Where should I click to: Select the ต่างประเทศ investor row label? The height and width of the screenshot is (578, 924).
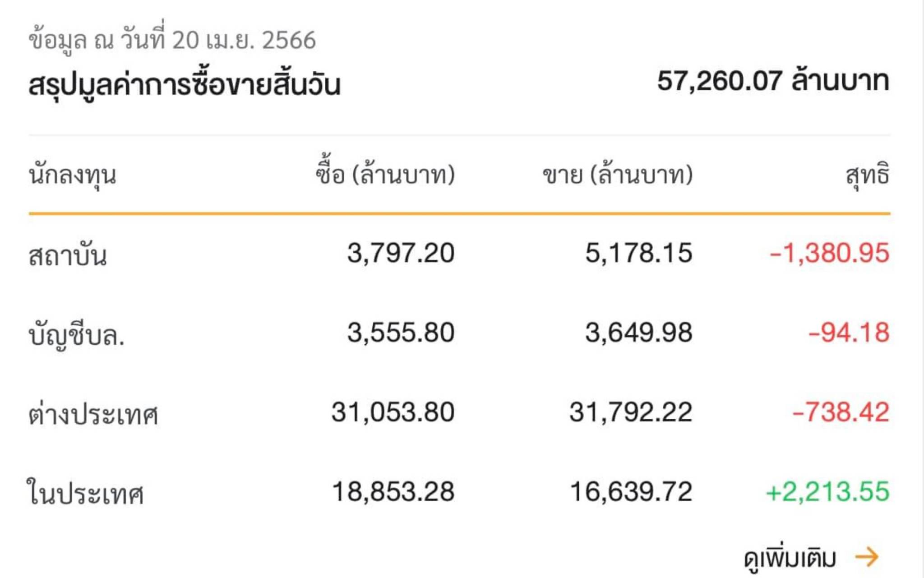(x=93, y=413)
